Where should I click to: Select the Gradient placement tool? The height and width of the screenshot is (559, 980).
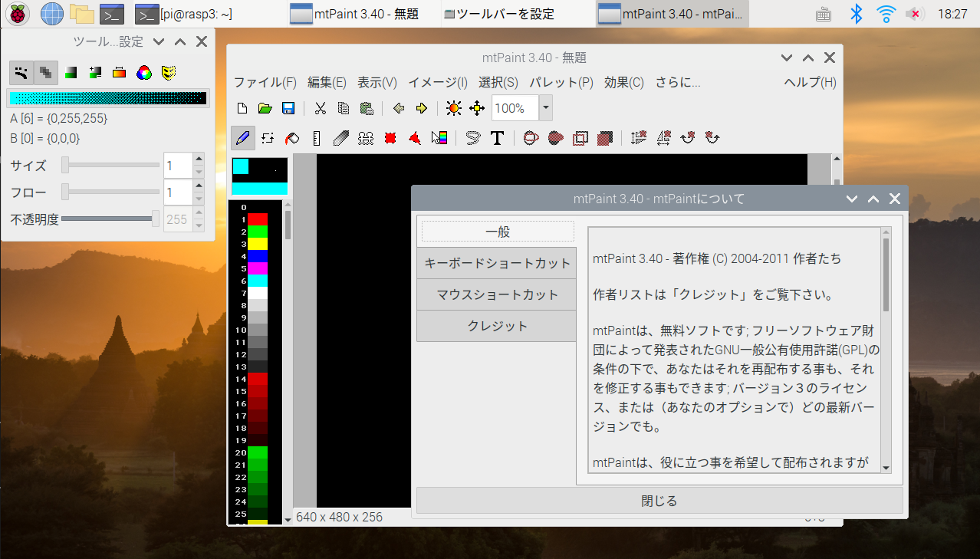click(x=440, y=138)
